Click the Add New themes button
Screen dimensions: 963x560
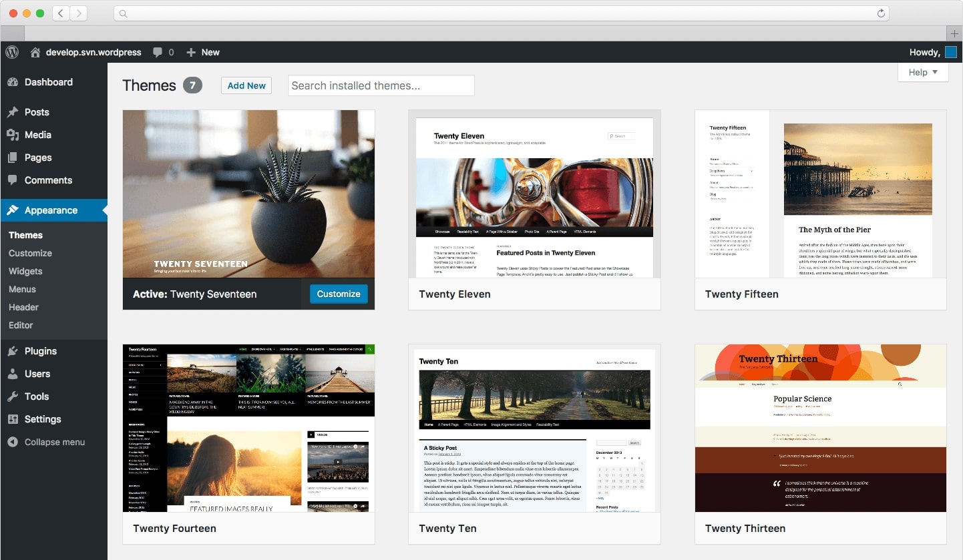[x=246, y=85]
